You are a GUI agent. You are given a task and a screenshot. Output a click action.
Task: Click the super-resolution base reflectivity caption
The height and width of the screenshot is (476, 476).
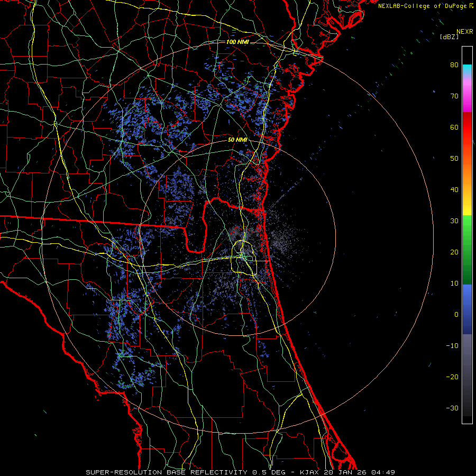pos(241,472)
